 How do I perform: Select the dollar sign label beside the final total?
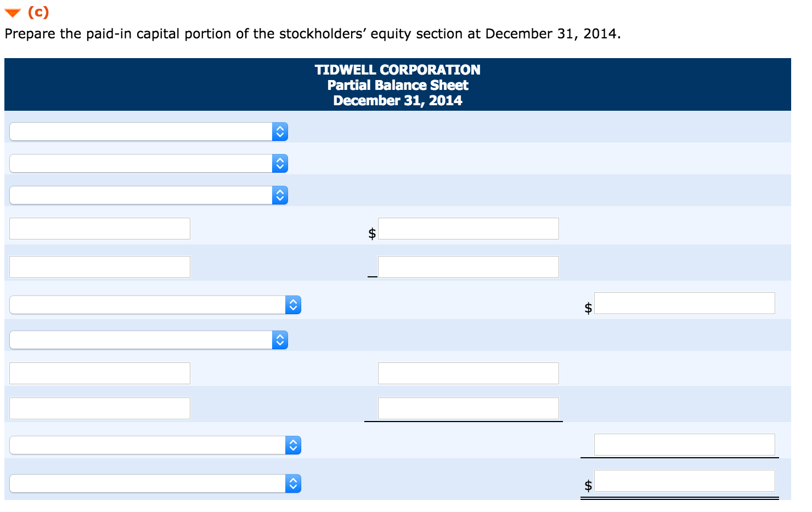pyautogui.click(x=587, y=485)
